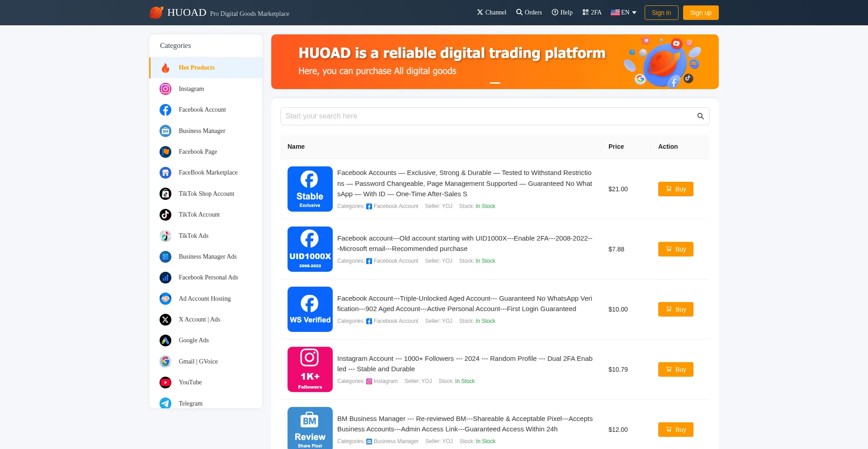This screenshot has width=868, height=449.
Task: Click the HUOAD planet logo icon
Action: click(x=156, y=13)
